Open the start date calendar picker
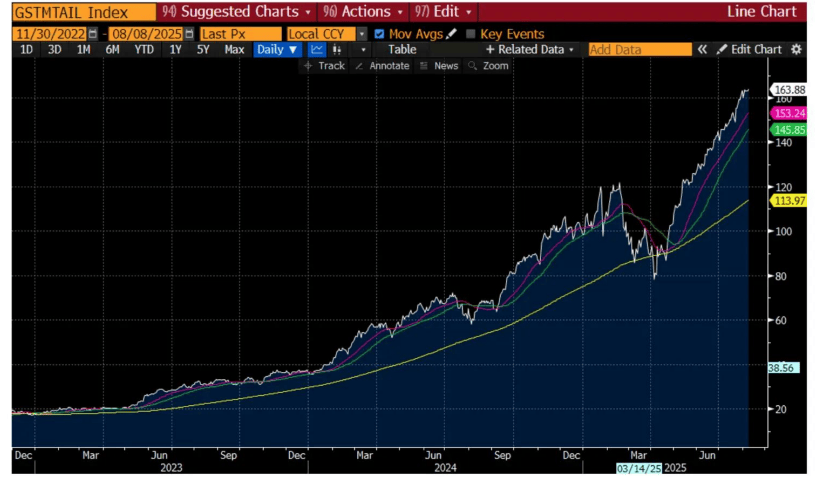The width and height of the screenshot is (815, 482). (x=93, y=34)
